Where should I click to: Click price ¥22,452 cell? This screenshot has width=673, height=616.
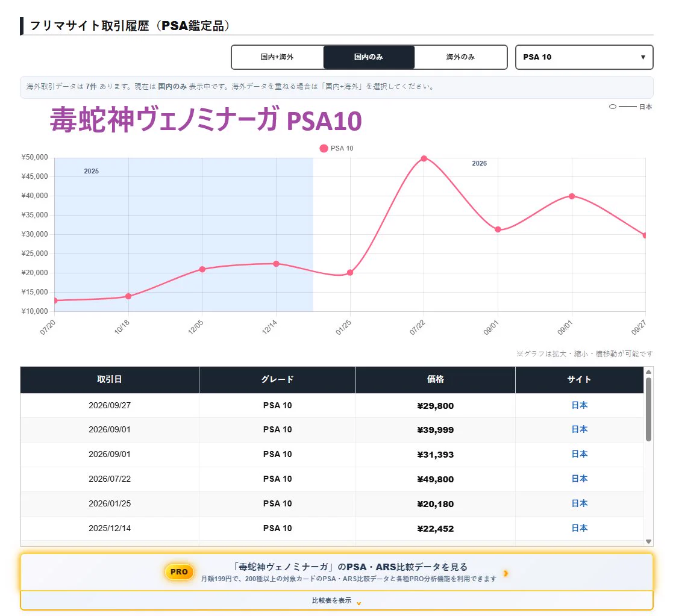(x=435, y=529)
